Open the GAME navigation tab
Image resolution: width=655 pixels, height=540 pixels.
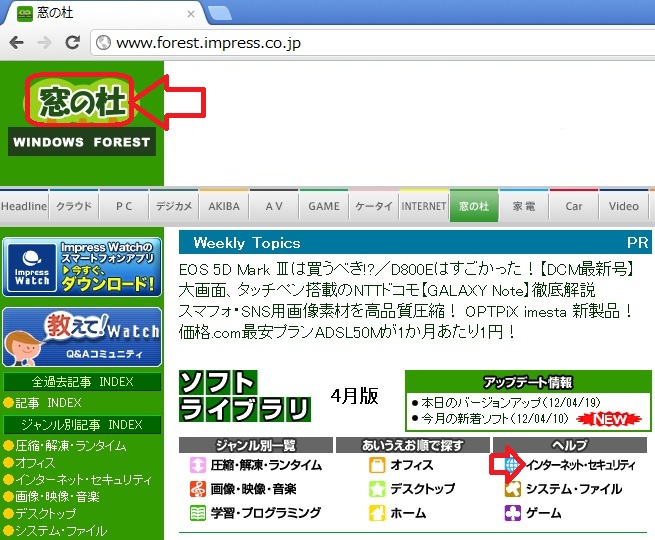click(x=324, y=206)
